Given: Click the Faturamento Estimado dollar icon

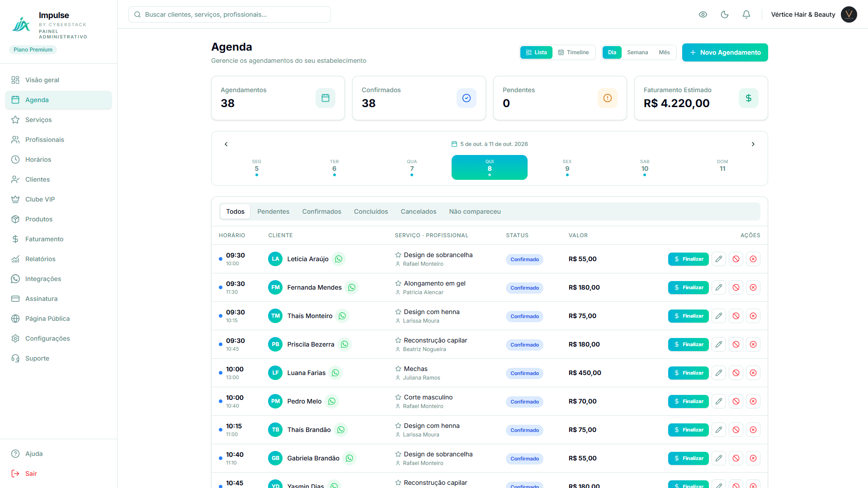Looking at the screenshot, I should click(749, 98).
